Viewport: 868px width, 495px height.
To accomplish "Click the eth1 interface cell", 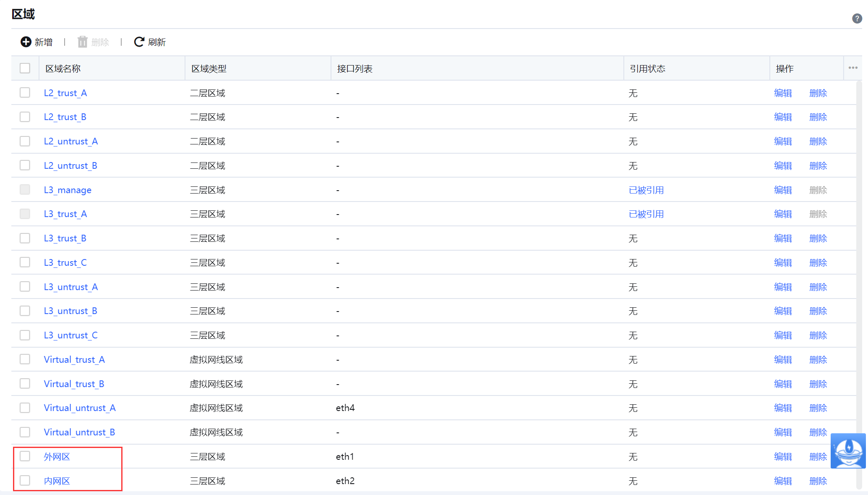I will tap(345, 456).
